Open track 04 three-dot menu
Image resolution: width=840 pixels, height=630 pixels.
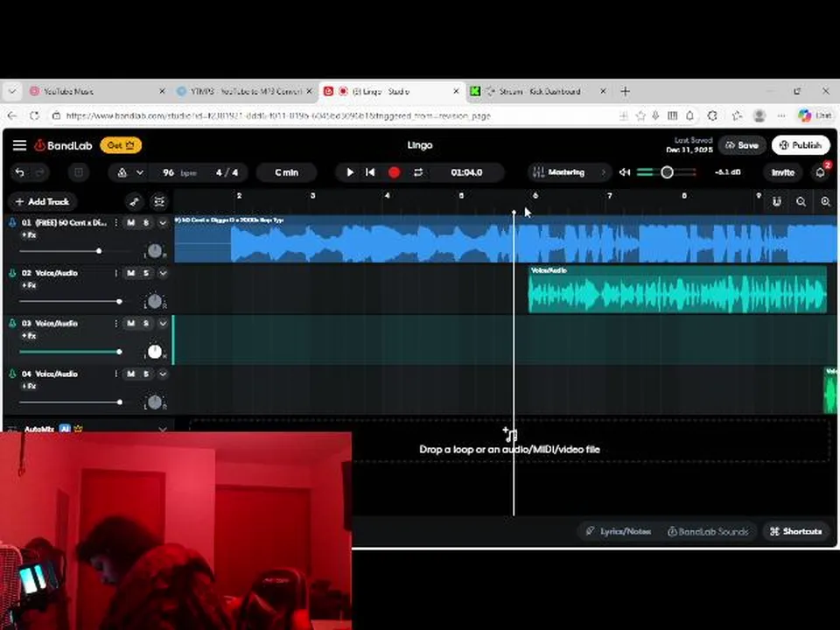pos(115,374)
